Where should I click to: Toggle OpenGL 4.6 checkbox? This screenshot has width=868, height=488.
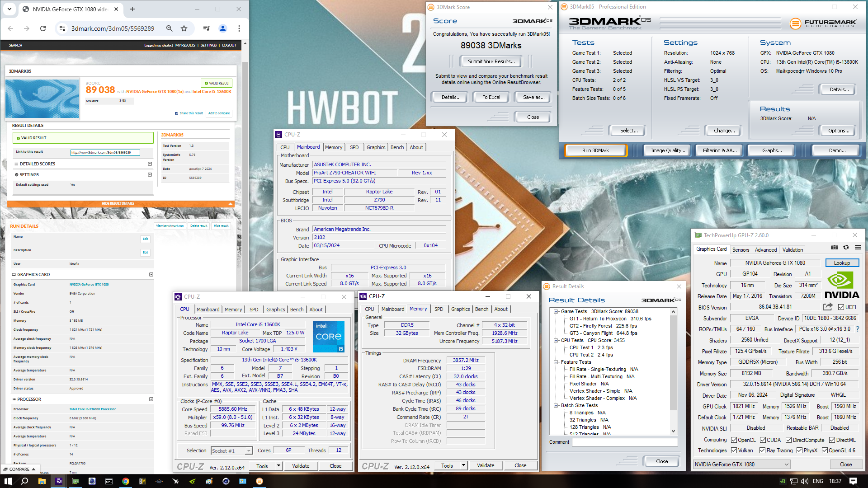pos(825,450)
